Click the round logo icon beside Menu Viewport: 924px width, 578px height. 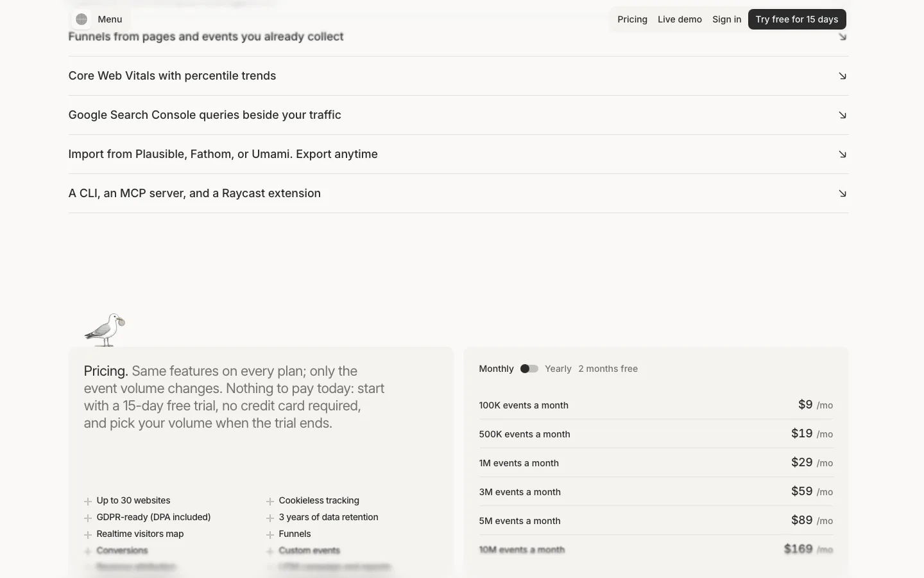[81, 19]
